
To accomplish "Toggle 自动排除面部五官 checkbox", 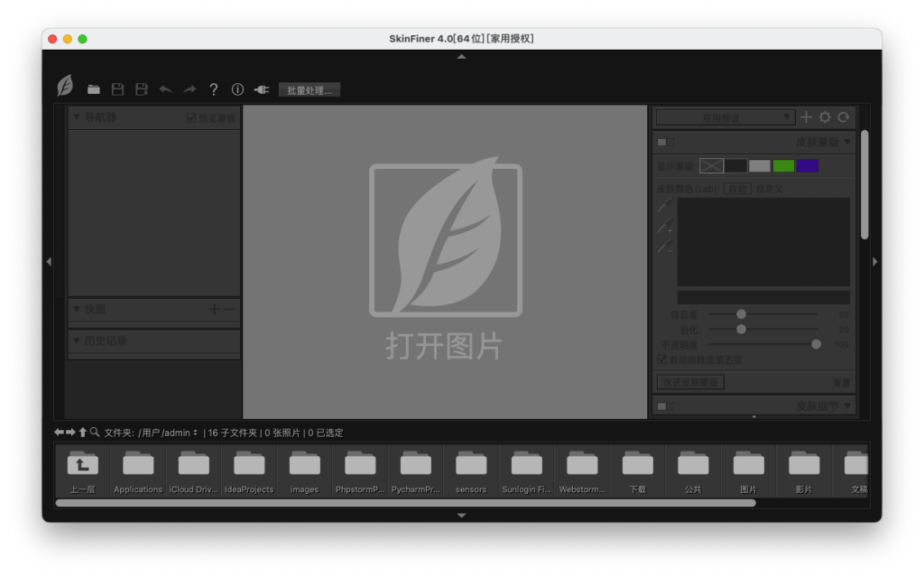I will [x=661, y=359].
